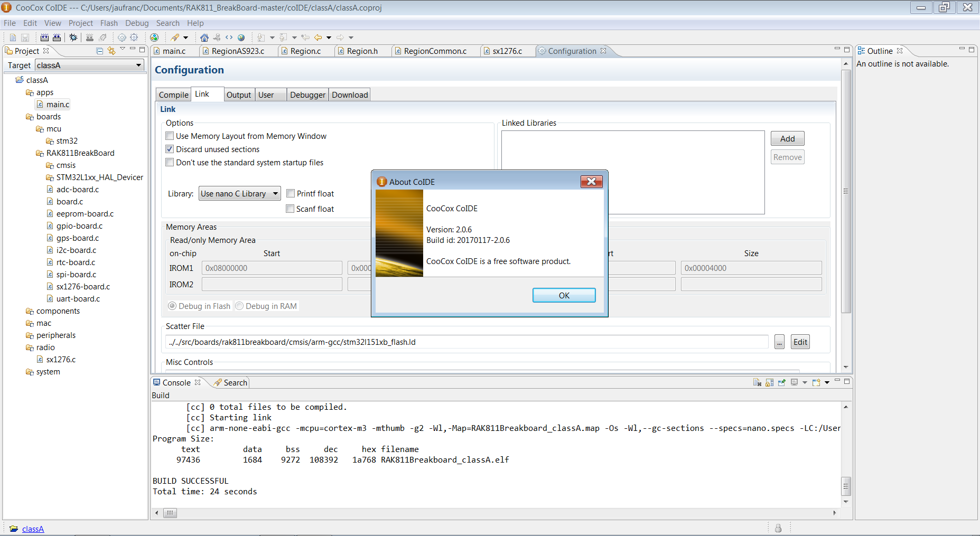Viewport: 980px width, 536px height.
Task: Open the File menu
Action: (x=10, y=23)
